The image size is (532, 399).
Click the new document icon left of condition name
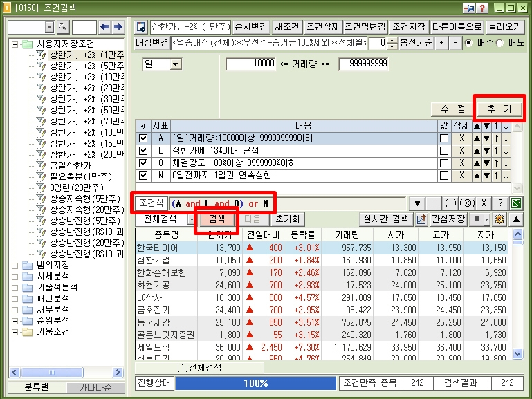[141, 28]
